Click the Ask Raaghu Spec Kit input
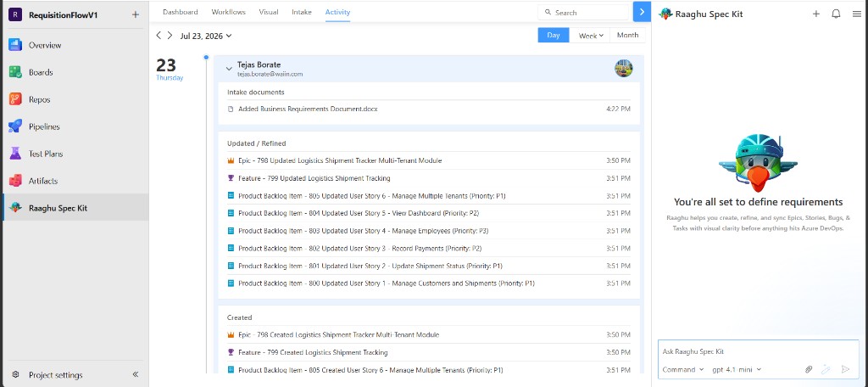The height and width of the screenshot is (387, 868). point(759,351)
